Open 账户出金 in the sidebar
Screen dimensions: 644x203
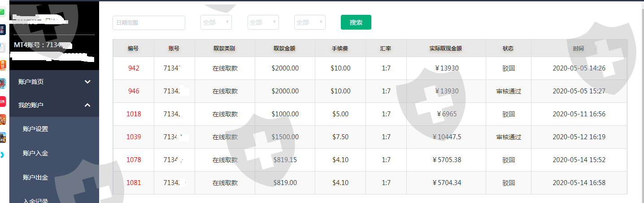(35, 177)
